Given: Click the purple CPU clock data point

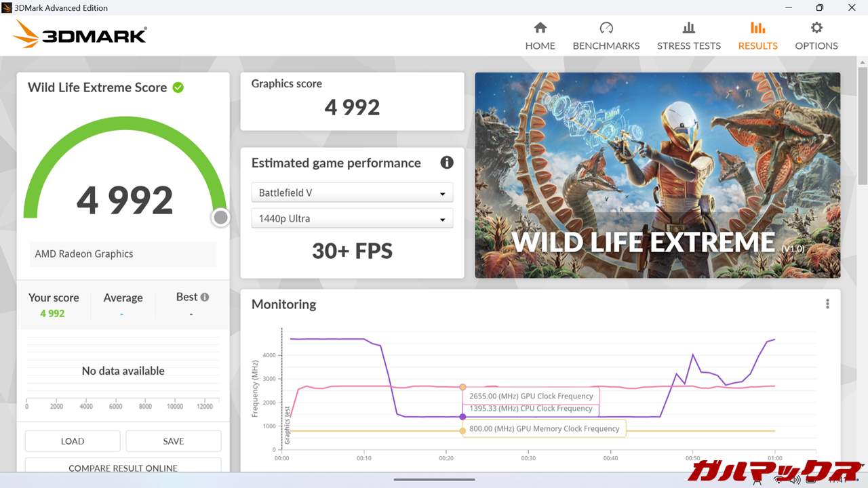Looking at the screenshot, I should click(462, 417).
